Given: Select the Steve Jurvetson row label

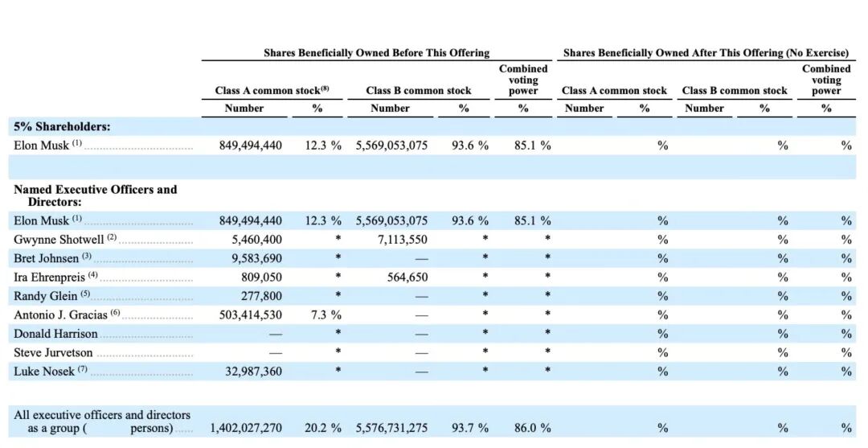Looking at the screenshot, I should tap(53, 353).
